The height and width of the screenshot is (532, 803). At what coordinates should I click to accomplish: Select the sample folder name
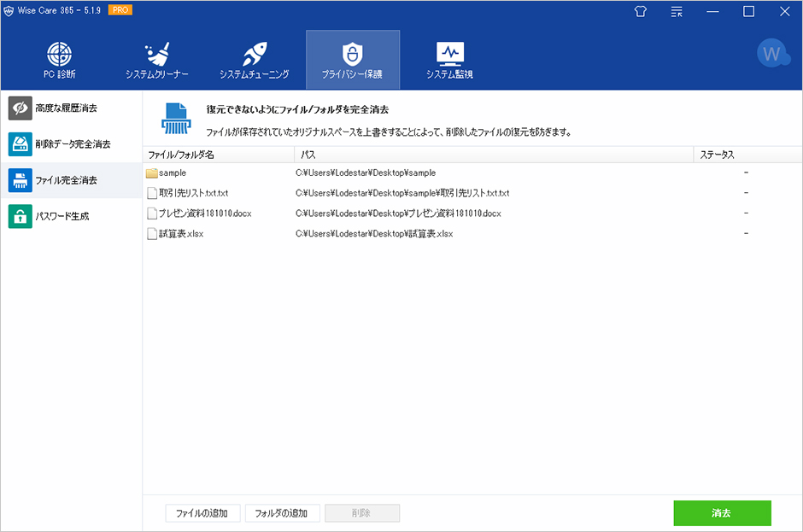click(173, 173)
